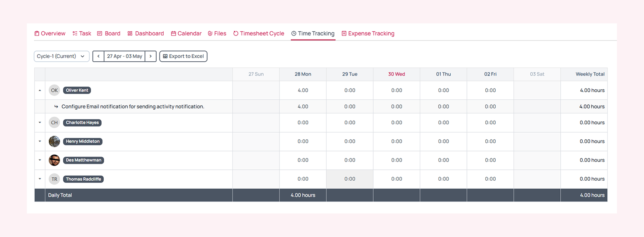Click the OK avatar for Oliver Kent
The image size is (644, 237).
click(x=54, y=90)
